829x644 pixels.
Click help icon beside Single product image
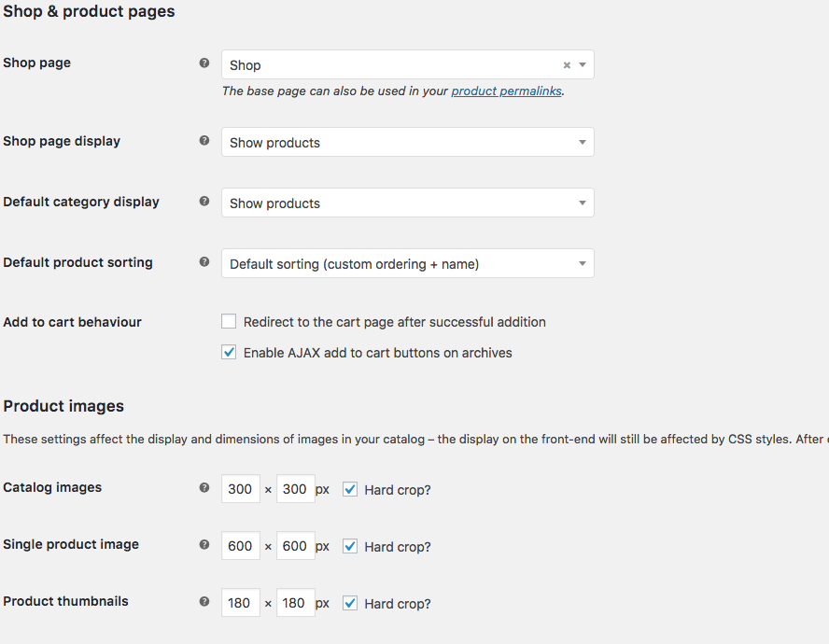tap(204, 544)
